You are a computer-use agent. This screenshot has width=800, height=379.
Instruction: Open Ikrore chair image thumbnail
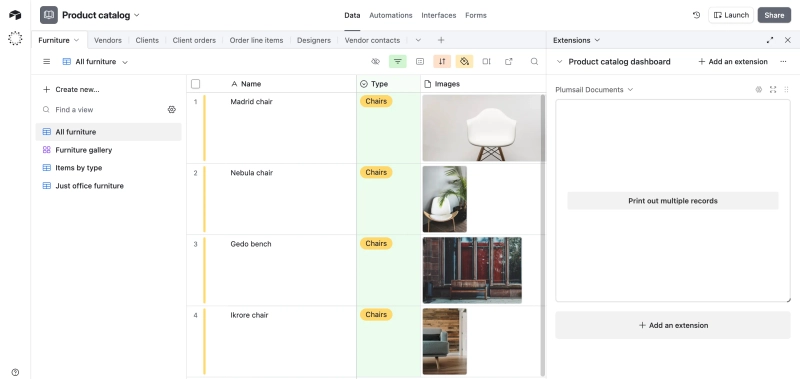click(444, 342)
